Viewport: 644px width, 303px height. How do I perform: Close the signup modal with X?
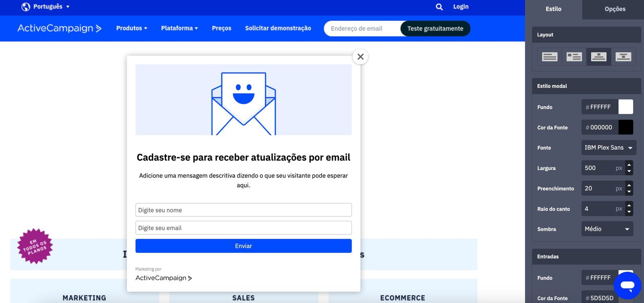[x=360, y=57]
